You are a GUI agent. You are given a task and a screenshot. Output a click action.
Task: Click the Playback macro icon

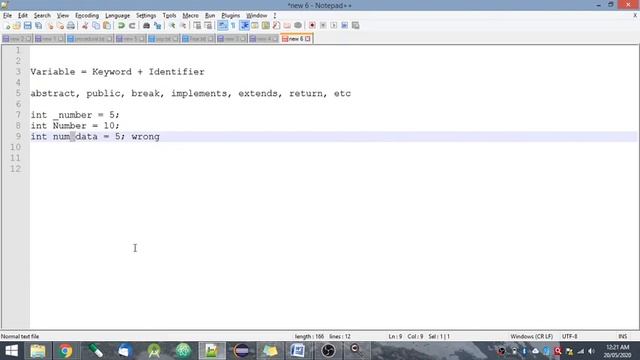[x=333, y=26]
